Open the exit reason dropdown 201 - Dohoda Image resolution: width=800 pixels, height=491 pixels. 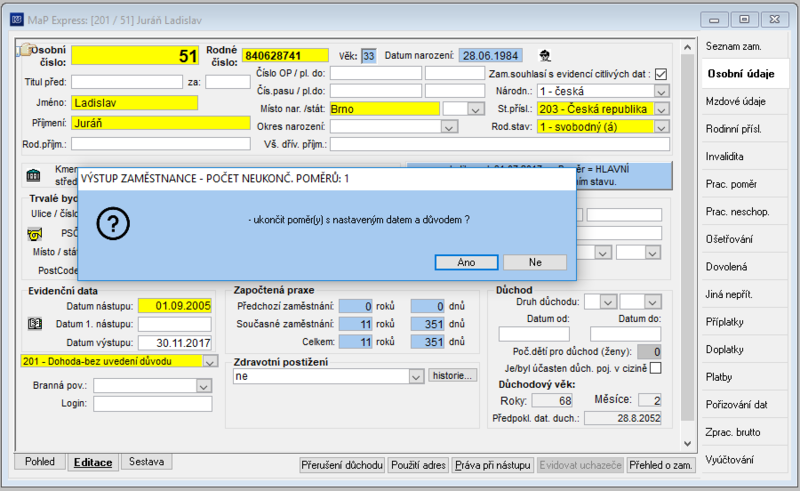[x=210, y=361]
